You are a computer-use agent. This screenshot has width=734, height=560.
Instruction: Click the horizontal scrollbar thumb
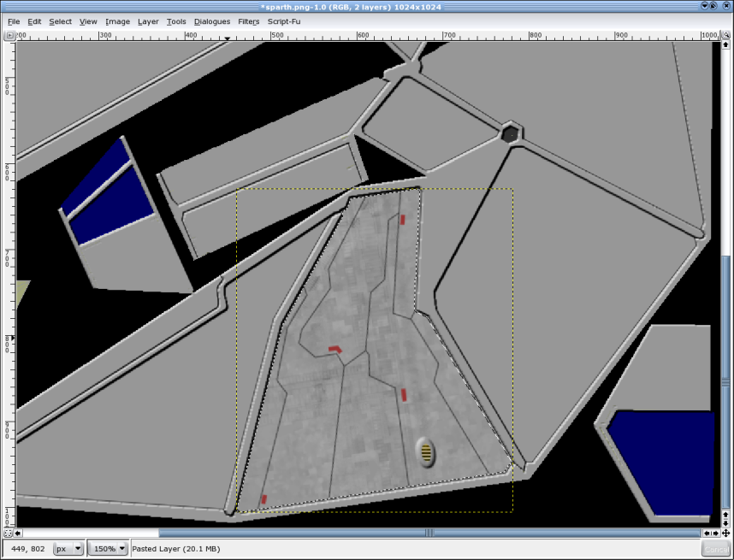click(x=428, y=533)
